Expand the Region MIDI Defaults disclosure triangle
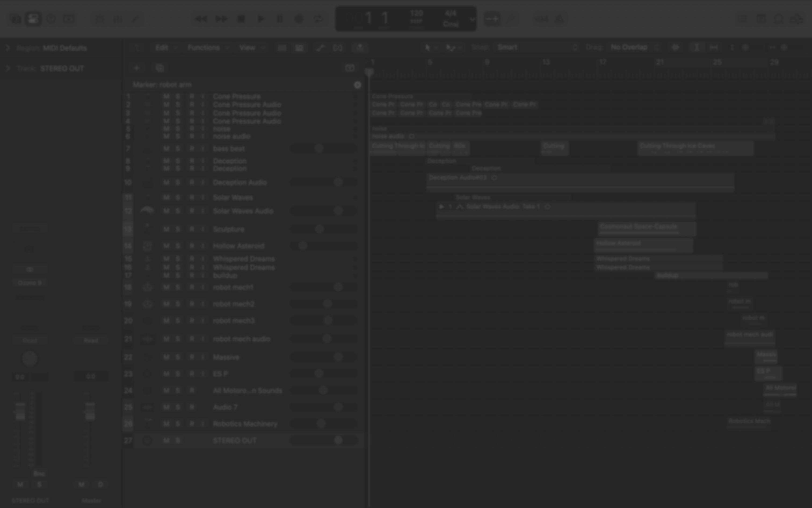 click(x=8, y=48)
